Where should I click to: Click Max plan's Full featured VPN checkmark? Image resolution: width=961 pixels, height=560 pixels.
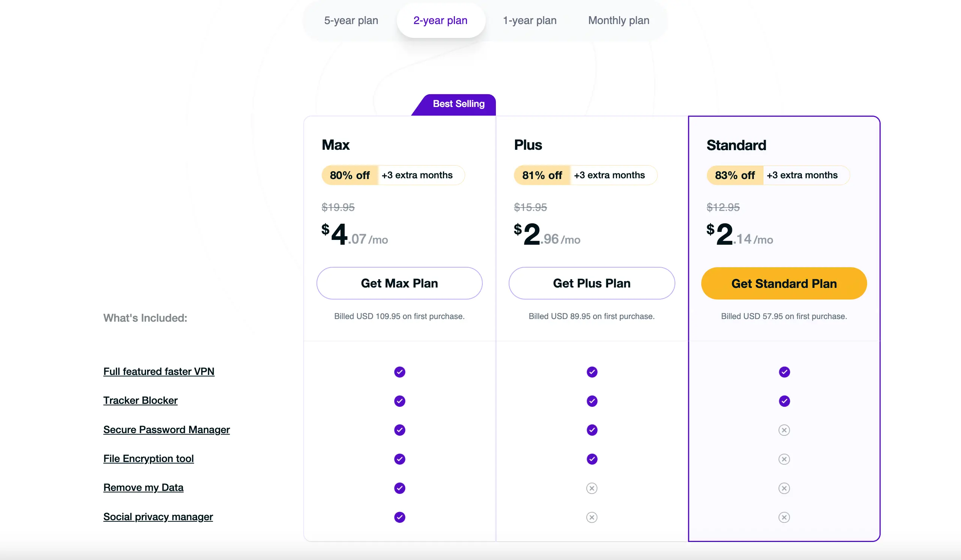(x=399, y=372)
